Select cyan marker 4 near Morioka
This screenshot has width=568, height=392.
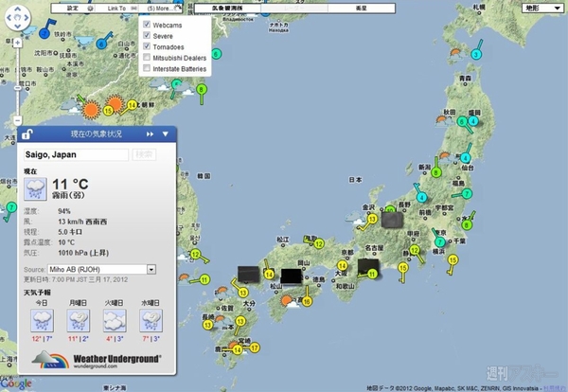(472, 121)
